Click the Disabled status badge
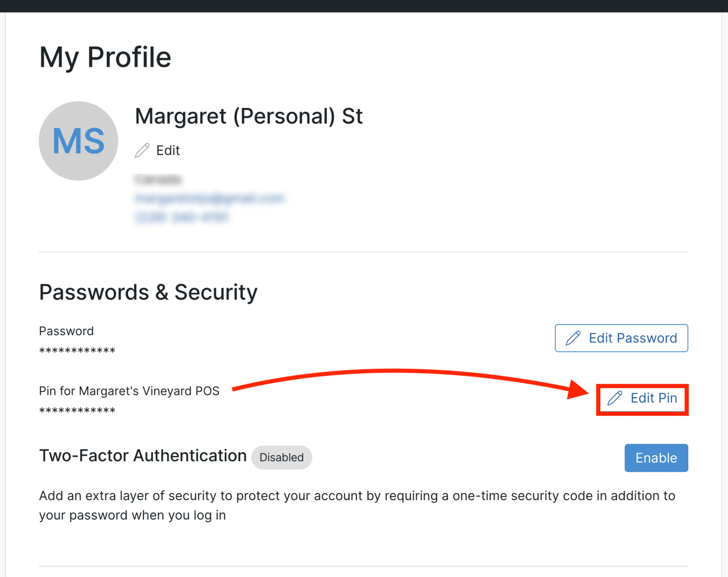This screenshot has height=577, width=728. (x=281, y=457)
